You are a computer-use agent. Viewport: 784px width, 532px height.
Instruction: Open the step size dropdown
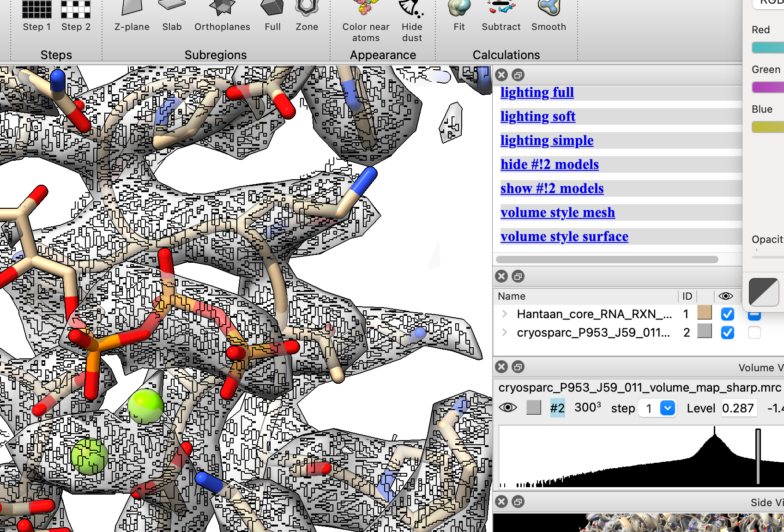tap(668, 408)
